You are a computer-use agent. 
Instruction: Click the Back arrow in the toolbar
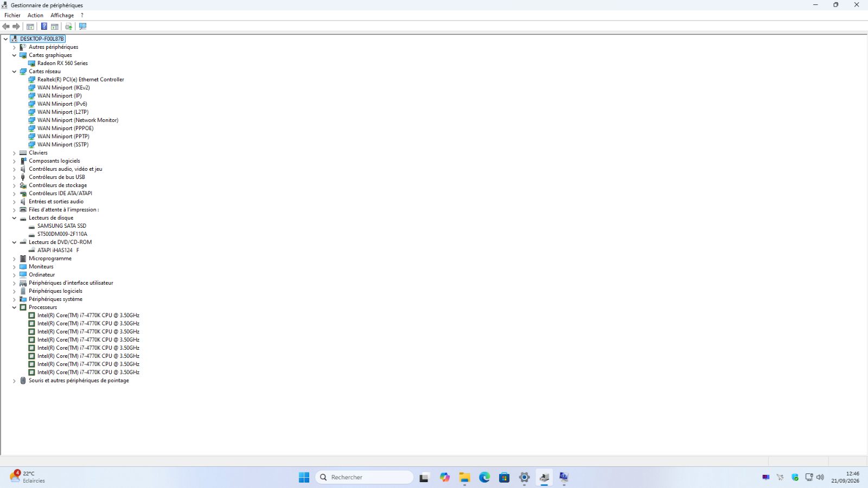[6, 27]
